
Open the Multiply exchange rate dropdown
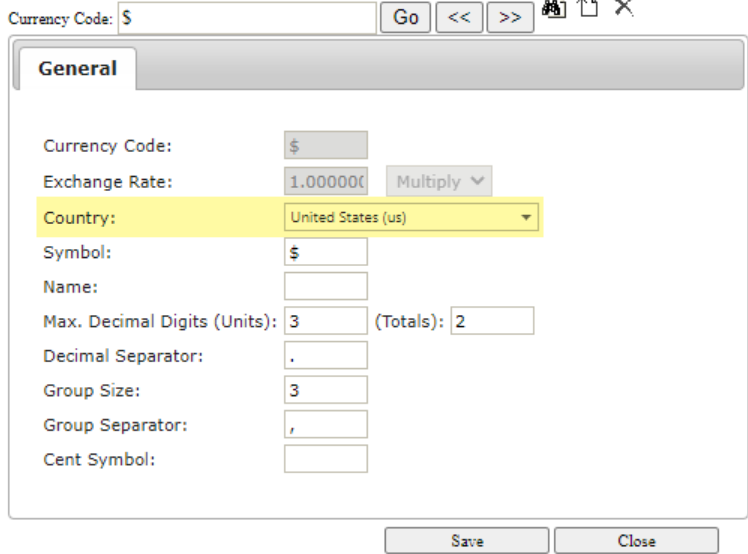tap(439, 181)
